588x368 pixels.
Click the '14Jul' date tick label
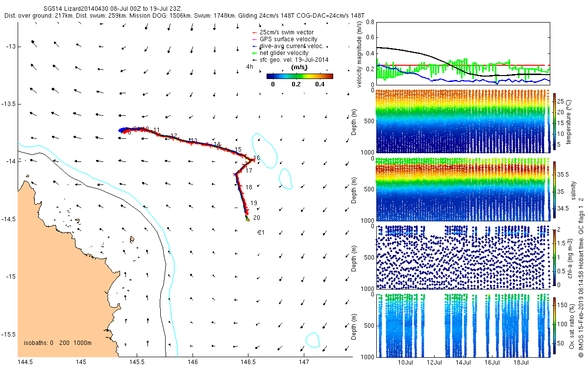click(464, 363)
